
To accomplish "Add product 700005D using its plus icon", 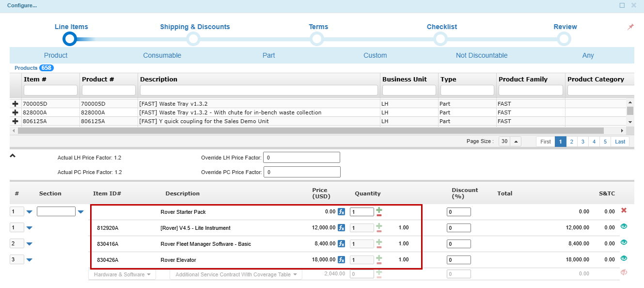I will [x=15, y=104].
